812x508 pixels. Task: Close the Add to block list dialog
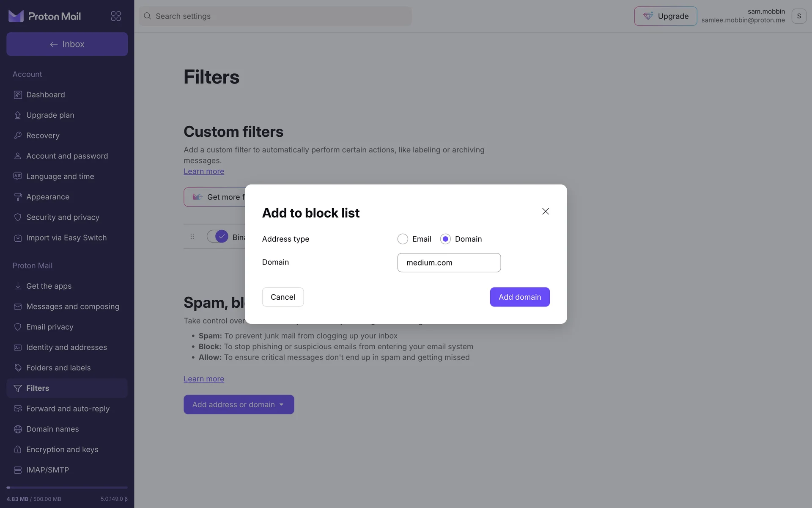click(545, 211)
